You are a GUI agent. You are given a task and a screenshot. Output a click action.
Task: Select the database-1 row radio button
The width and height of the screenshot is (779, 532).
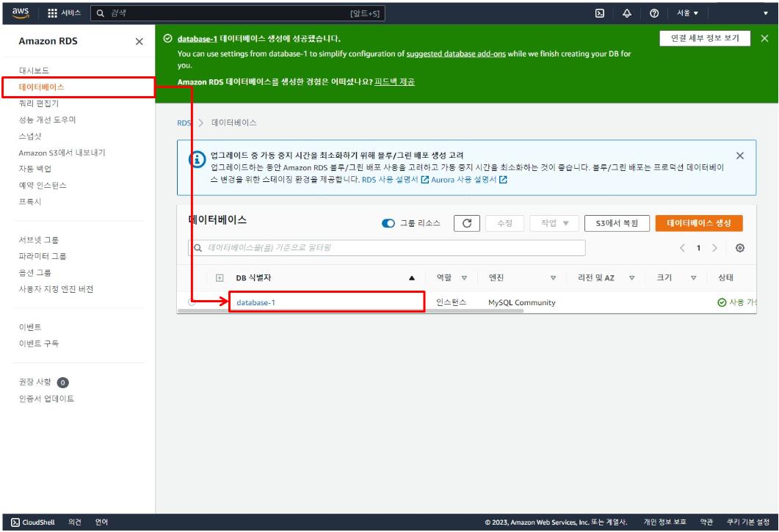coord(192,302)
